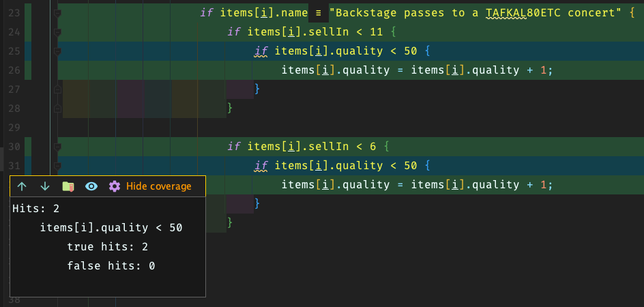Click the closing fold marker on line 28
Viewport: 644px width, 307px height.
click(58, 108)
